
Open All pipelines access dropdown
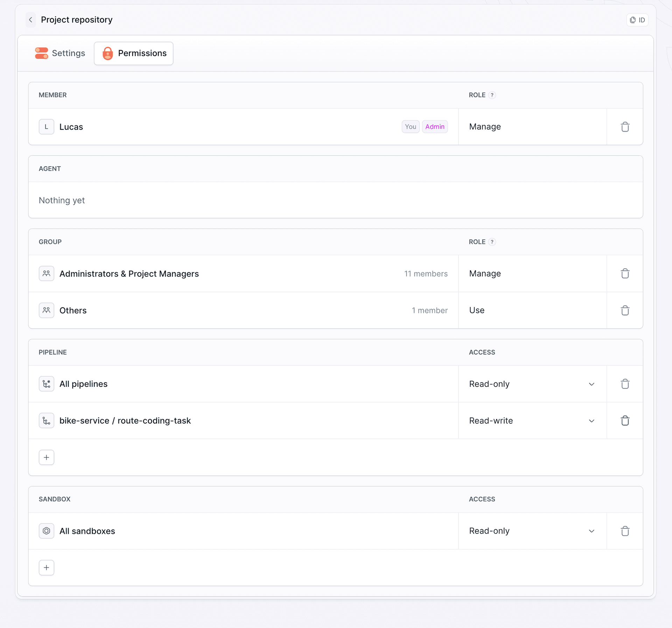(x=532, y=384)
